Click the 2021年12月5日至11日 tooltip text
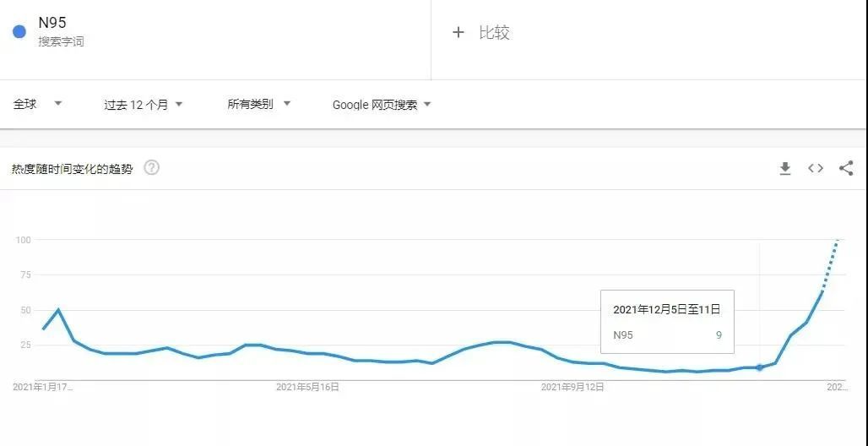 [667, 310]
